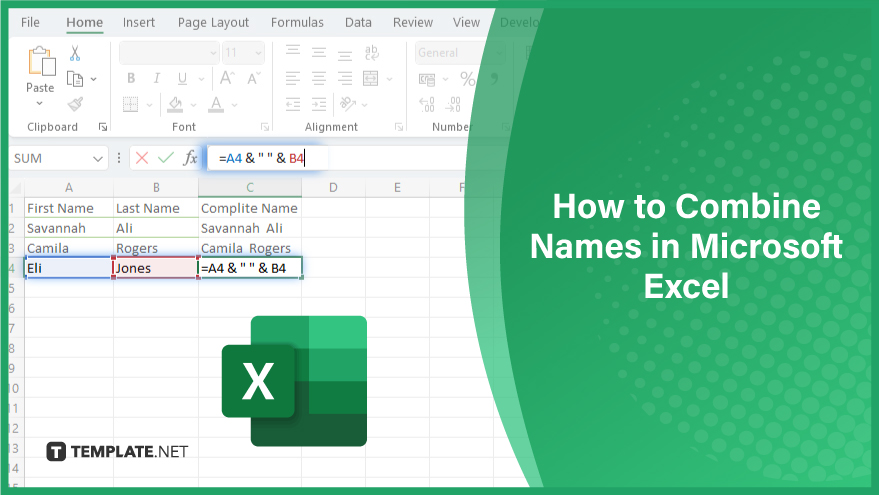Open the Merge and Center dropdown arrow
The width and height of the screenshot is (879, 495).
pyautogui.click(x=390, y=79)
